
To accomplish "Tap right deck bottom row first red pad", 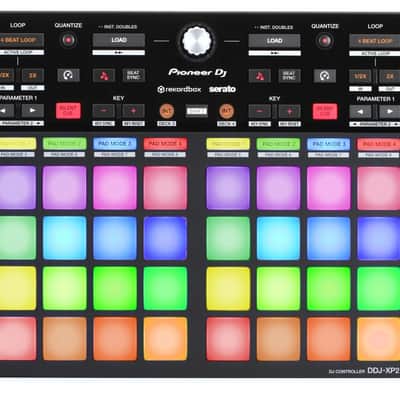I will (x=228, y=339).
